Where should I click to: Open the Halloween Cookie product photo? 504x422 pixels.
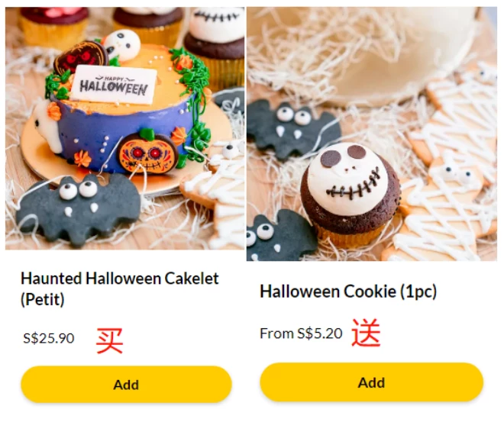pyautogui.click(x=372, y=134)
